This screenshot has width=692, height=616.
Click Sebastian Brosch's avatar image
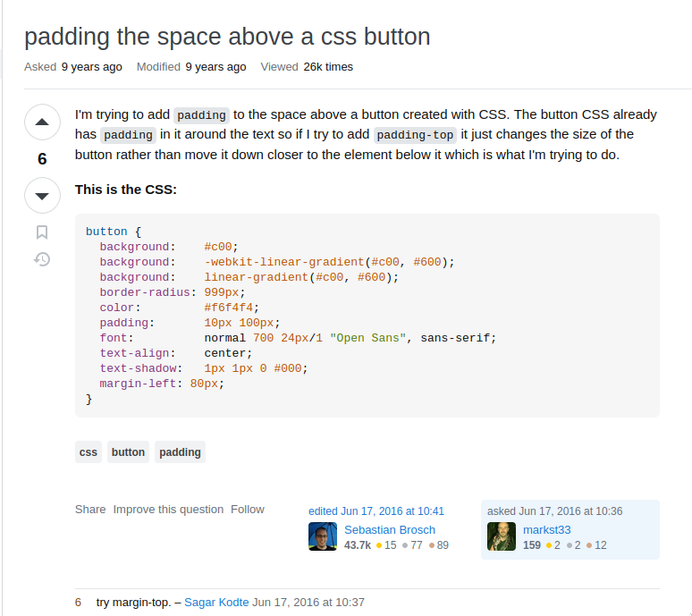coord(323,536)
